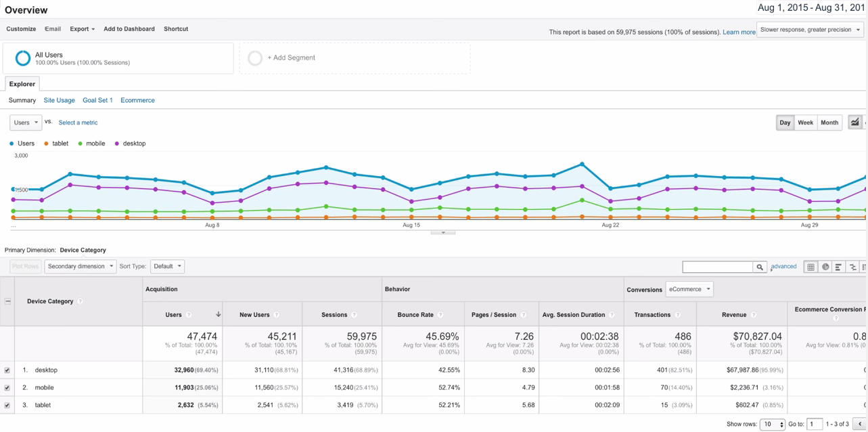Screen dimensions: 868x432
Task: Set graph interval to Week
Action: 805,123
